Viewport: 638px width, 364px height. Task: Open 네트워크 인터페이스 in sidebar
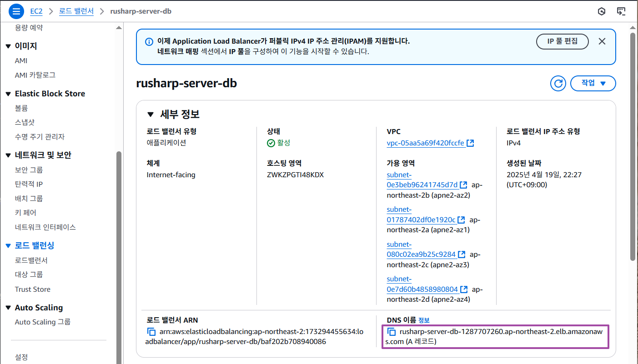(x=45, y=227)
